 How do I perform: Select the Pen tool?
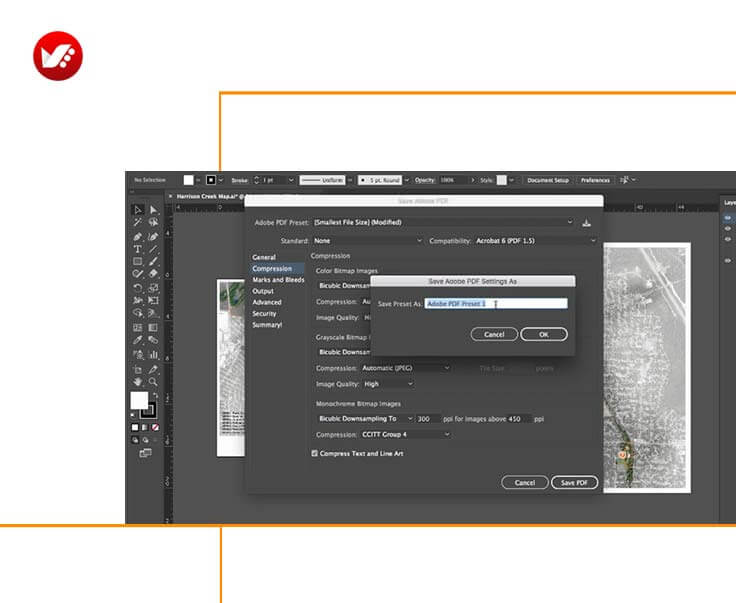coord(138,236)
